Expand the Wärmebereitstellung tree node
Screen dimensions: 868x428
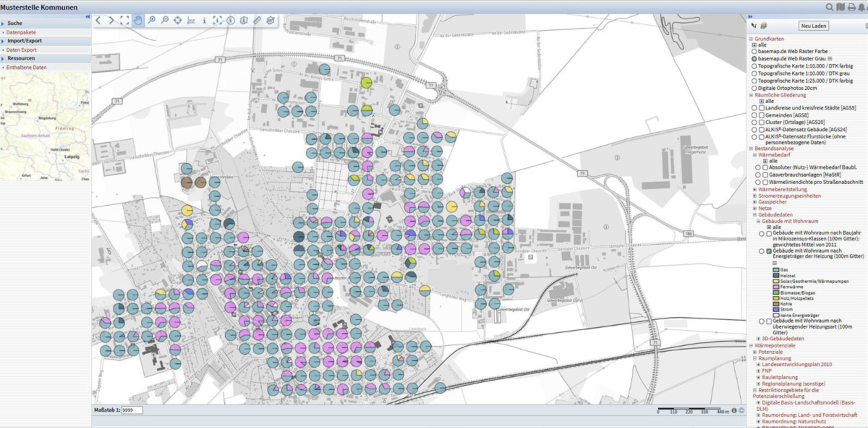(x=755, y=189)
